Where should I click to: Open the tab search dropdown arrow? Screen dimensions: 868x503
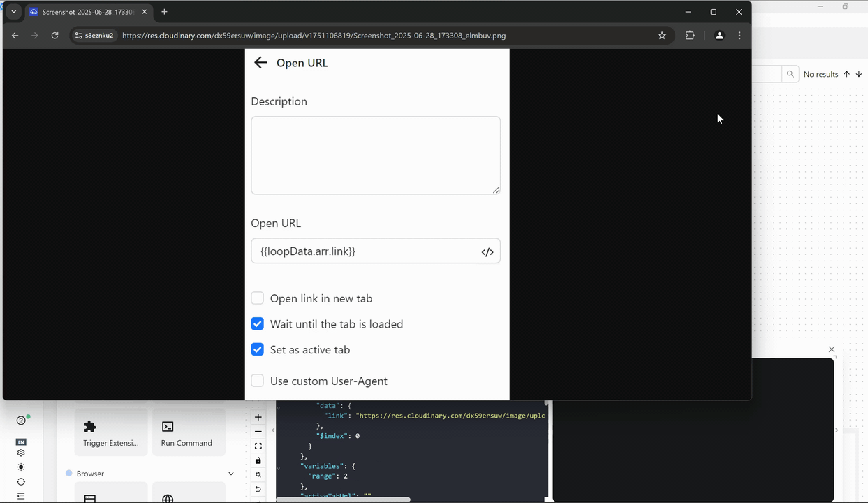point(13,12)
